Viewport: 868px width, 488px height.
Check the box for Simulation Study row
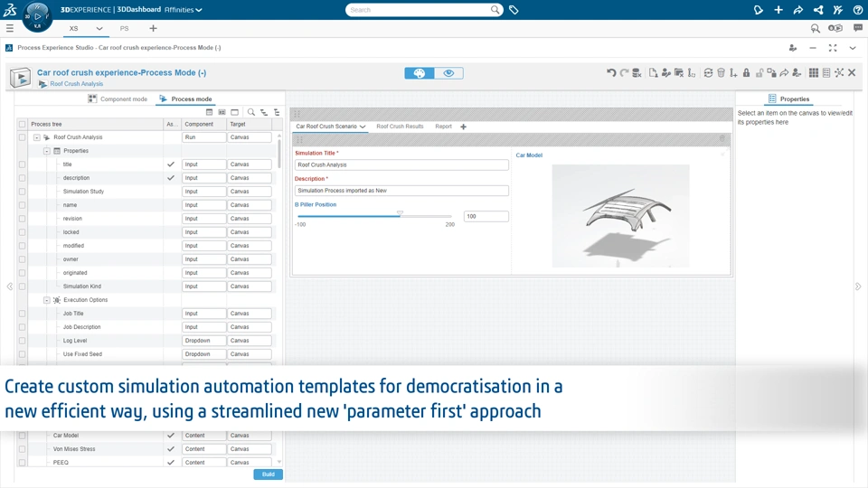(x=22, y=192)
